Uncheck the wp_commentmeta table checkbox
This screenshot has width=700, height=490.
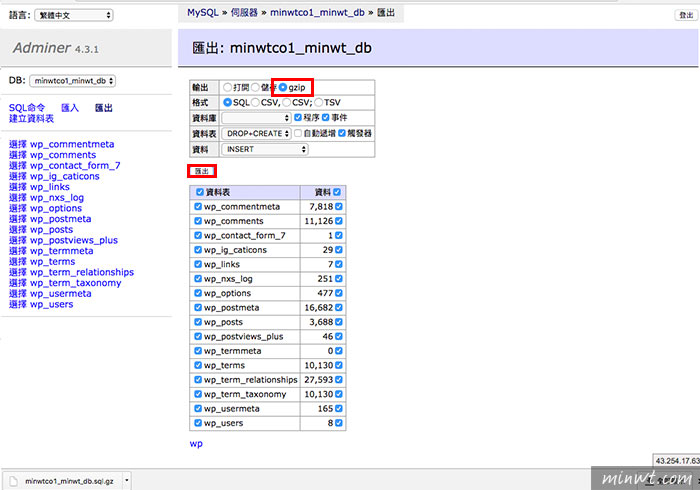coord(198,207)
